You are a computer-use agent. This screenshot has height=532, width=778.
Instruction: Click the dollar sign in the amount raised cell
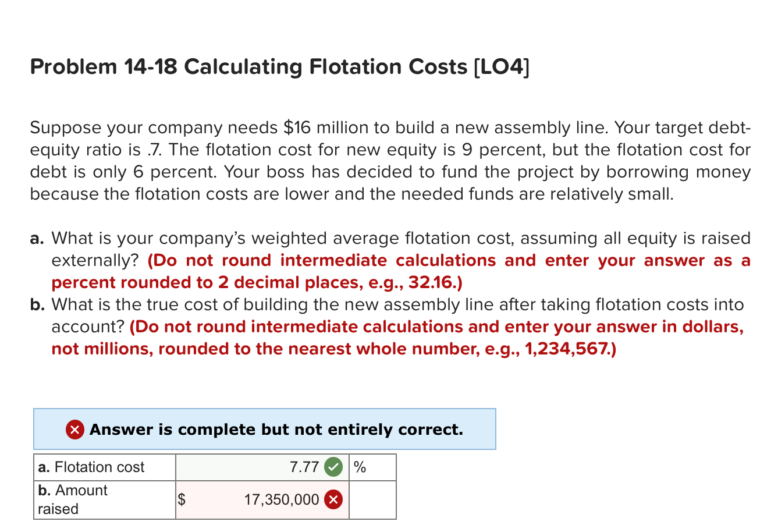click(181, 499)
